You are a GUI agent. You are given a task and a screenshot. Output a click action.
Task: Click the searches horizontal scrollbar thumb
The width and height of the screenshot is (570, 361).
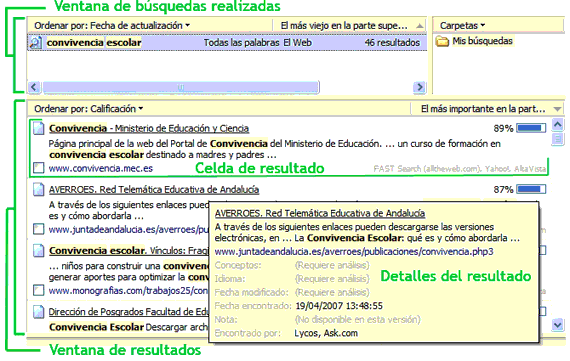pos(181,87)
